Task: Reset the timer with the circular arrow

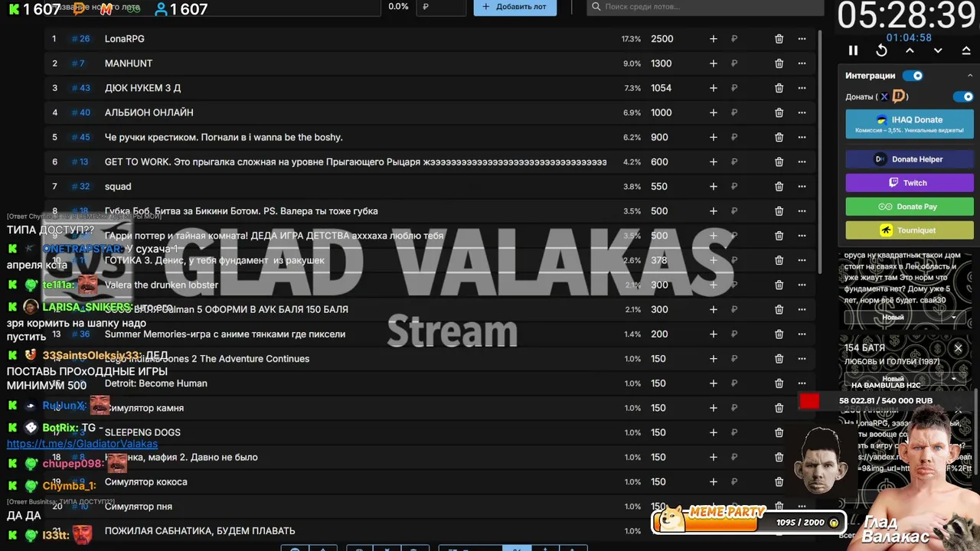Action: coord(881,51)
